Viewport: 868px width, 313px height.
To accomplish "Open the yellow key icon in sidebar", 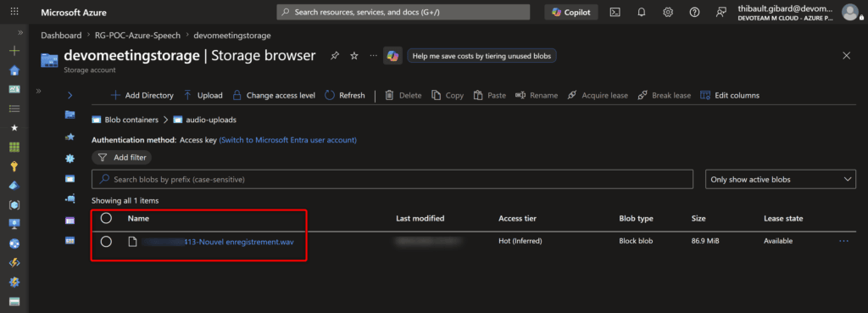I will (15, 166).
